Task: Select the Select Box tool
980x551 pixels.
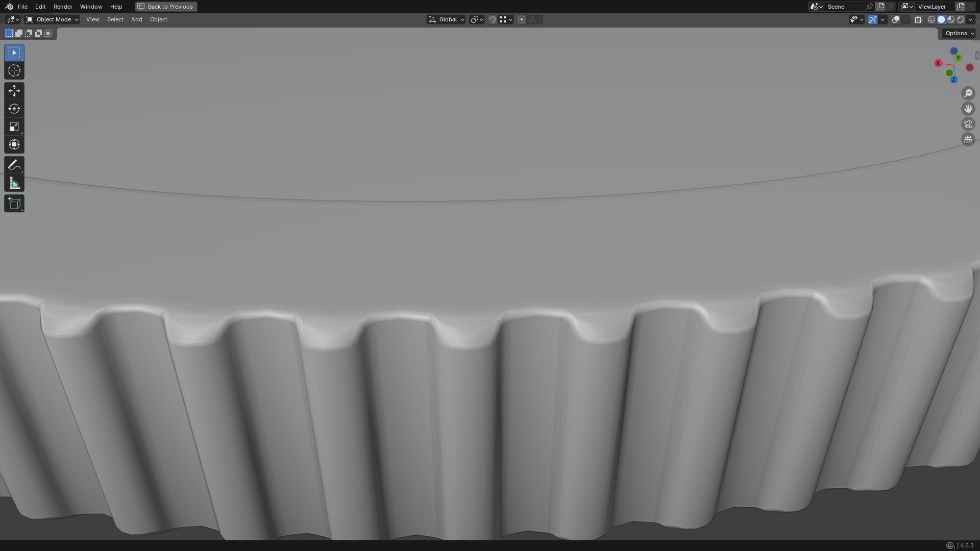Action: pyautogui.click(x=14, y=53)
